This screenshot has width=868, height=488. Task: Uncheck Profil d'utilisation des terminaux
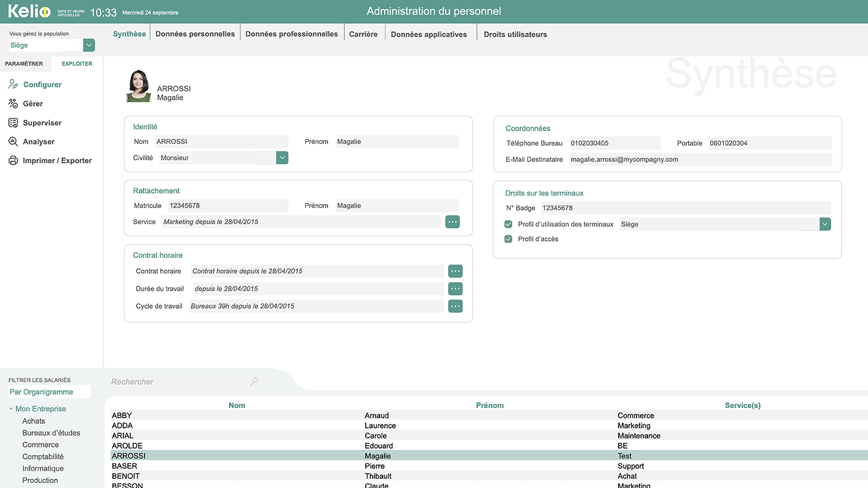tap(507, 224)
